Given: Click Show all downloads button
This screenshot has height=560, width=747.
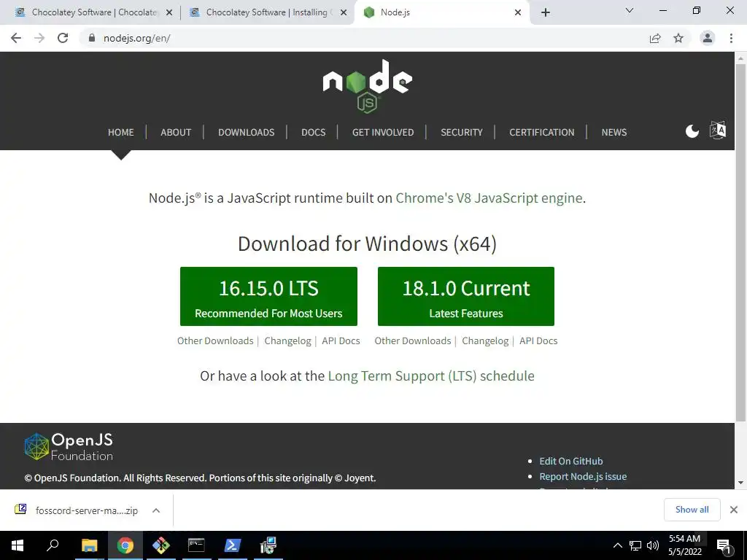Looking at the screenshot, I should point(692,510).
